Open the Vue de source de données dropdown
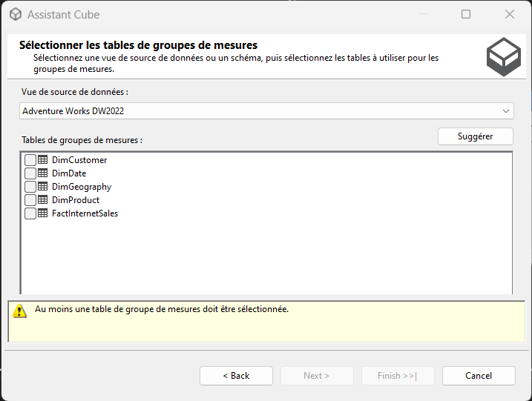Image resolution: width=532 pixels, height=401 pixels. pos(266,111)
